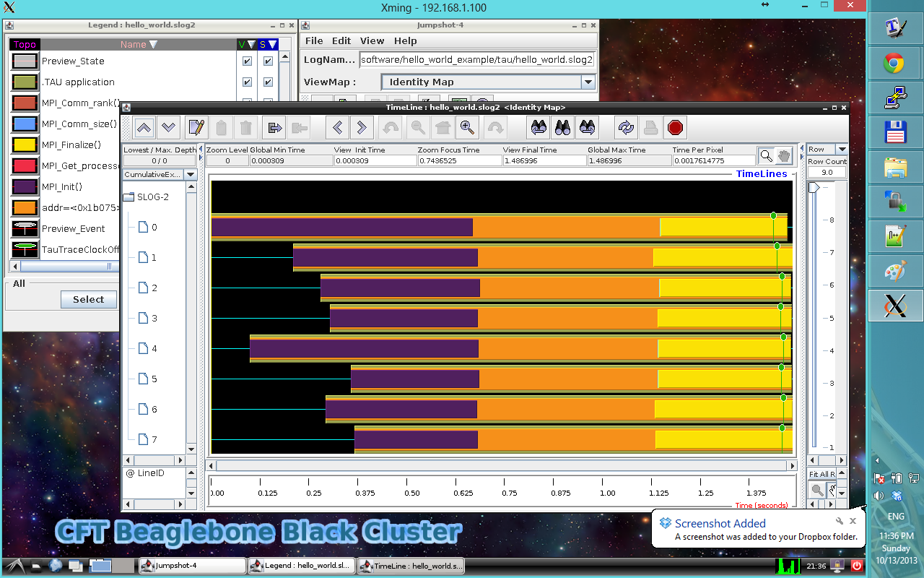924x578 pixels.
Task: Click the Screenshot Added Dropbox notification
Action: click(x=757, y=529)
